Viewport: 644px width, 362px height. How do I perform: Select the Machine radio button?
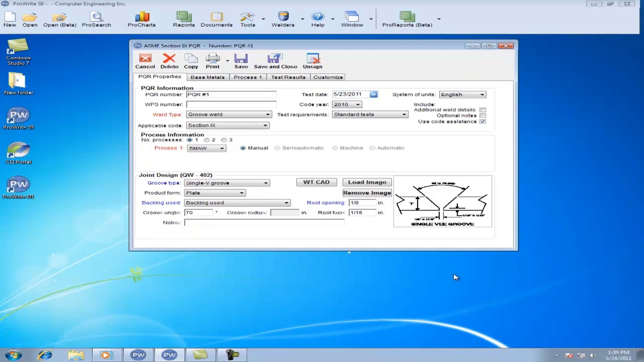[x=335, y=148]
